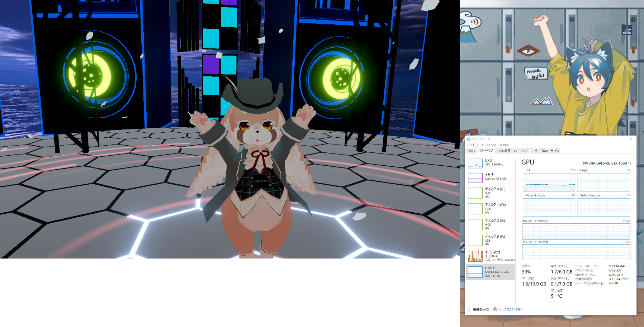Switch to the プロセス tab

(x=471, y=151)
